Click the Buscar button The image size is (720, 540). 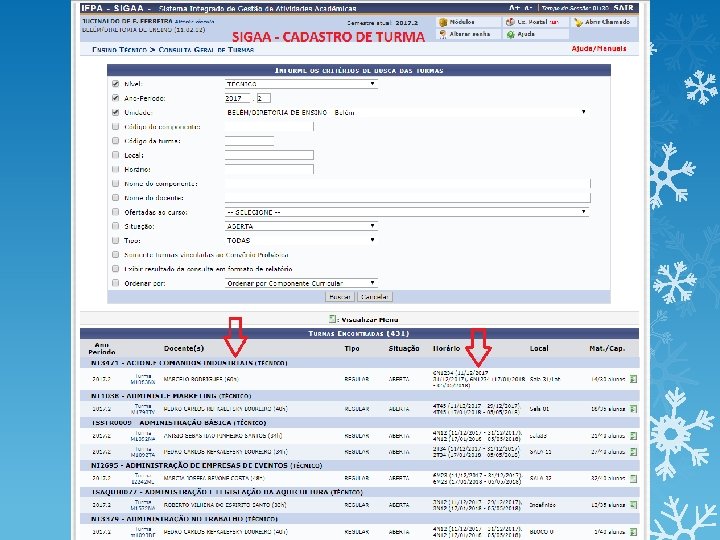[x=340, y=297]
